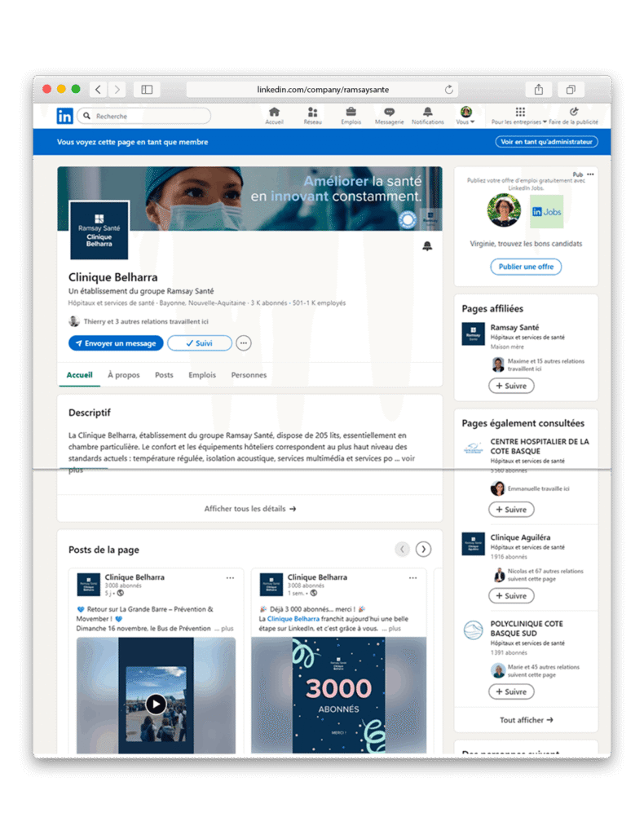Click the linkedin.com address bar
Image resolution: width=644 pixels, height=835 pixels.
click(323, 90)
